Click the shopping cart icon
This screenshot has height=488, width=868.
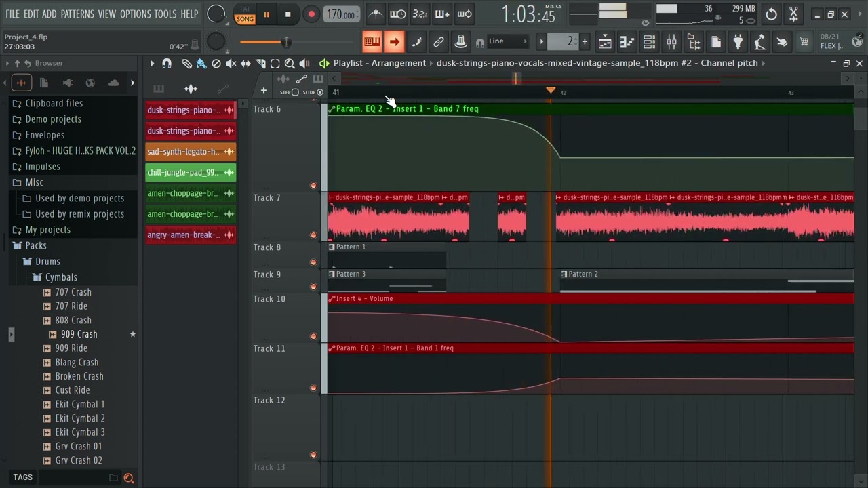(x=804, y=42)
